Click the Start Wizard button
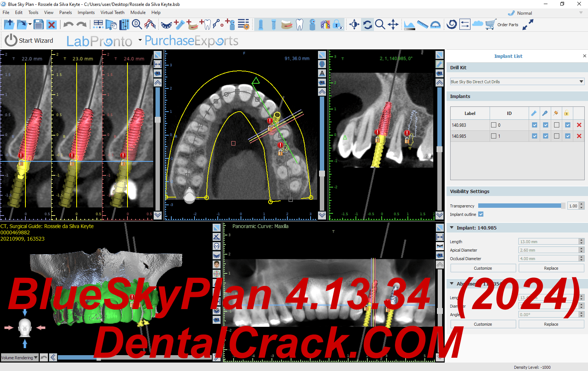The height and width of the screenshot is (371, 588). click(29, 40)
